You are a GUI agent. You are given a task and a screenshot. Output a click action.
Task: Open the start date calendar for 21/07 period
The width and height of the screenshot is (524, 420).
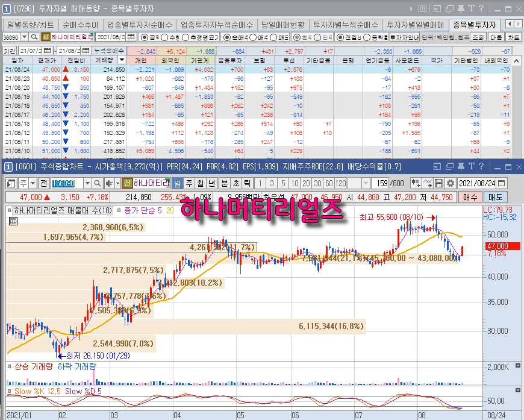click(48, 51)
